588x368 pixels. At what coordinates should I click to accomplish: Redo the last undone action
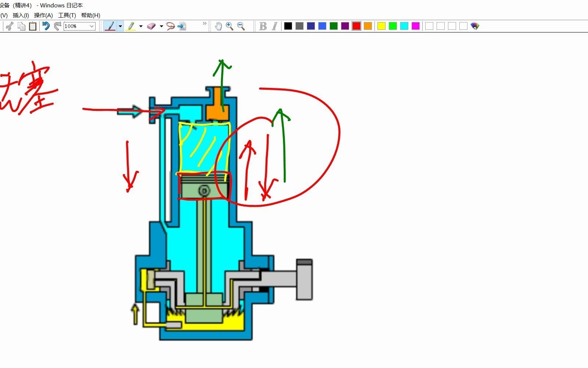pyautogui.click(x=57, y=26)
